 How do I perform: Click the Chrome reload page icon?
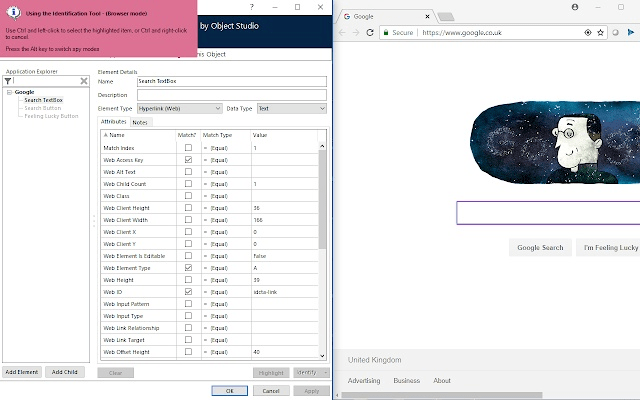coord(370,33)
